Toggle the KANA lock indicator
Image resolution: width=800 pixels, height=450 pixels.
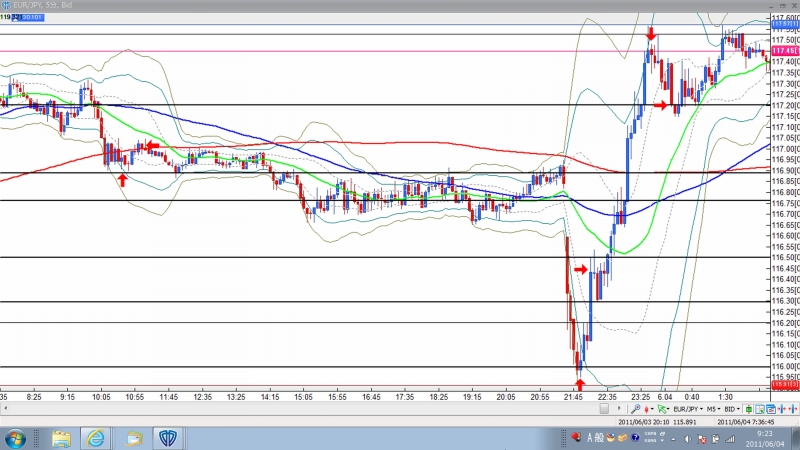(x=650, y=441)
